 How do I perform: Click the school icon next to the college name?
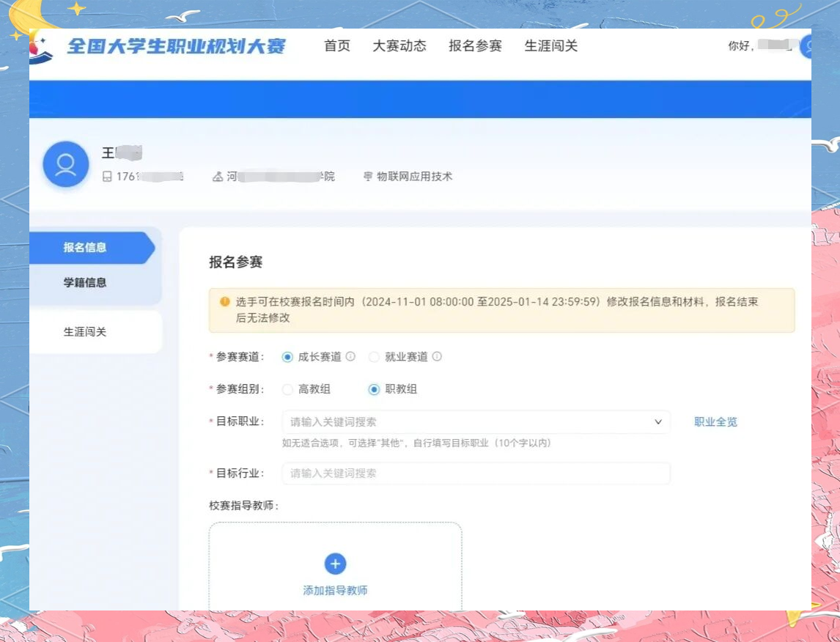(217, 177)
